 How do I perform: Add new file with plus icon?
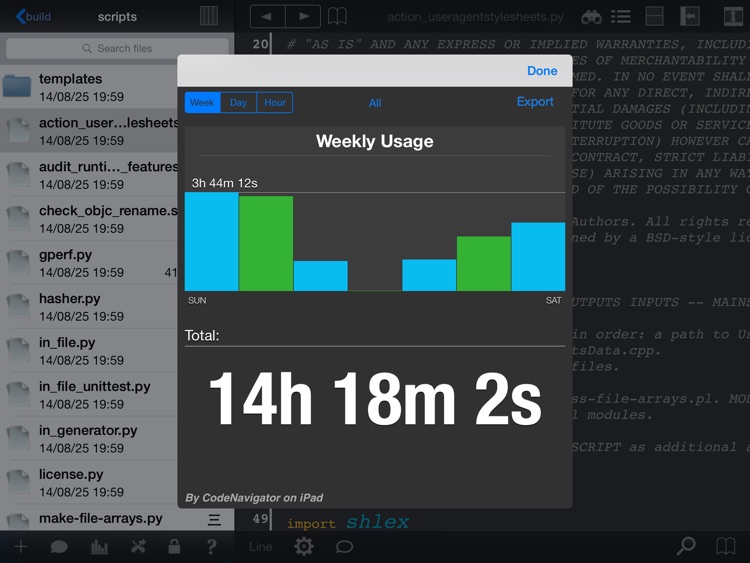point(21,547)
